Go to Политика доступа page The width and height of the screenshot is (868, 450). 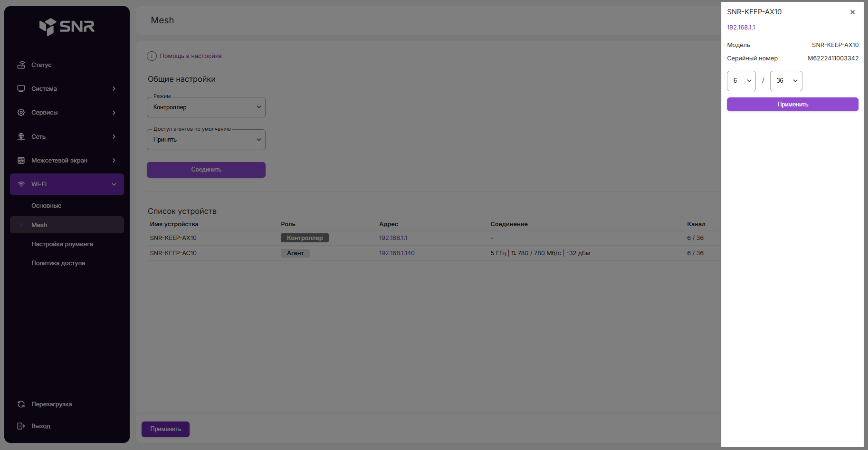click(x=58, y=263)
